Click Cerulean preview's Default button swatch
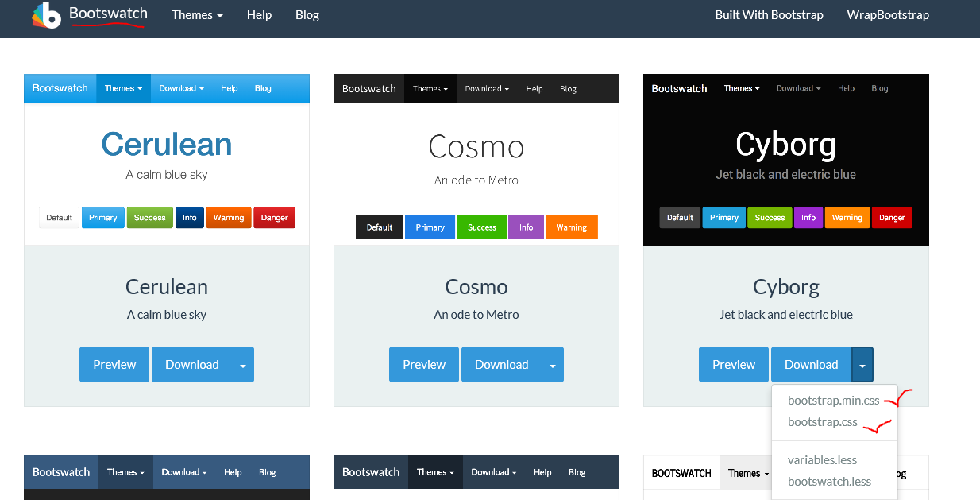 [59, 218]
